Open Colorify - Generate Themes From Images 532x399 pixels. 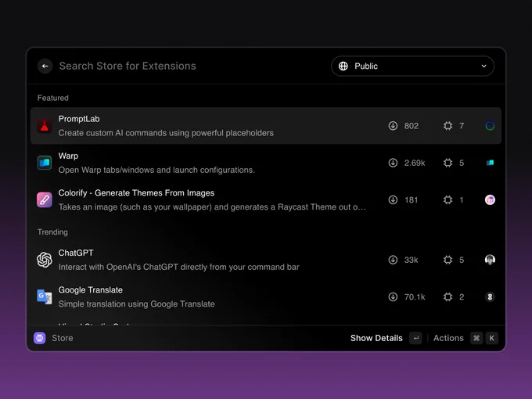pos(136,193)
